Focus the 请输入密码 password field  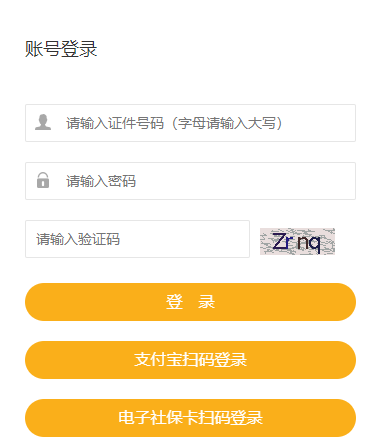(190, 181)
